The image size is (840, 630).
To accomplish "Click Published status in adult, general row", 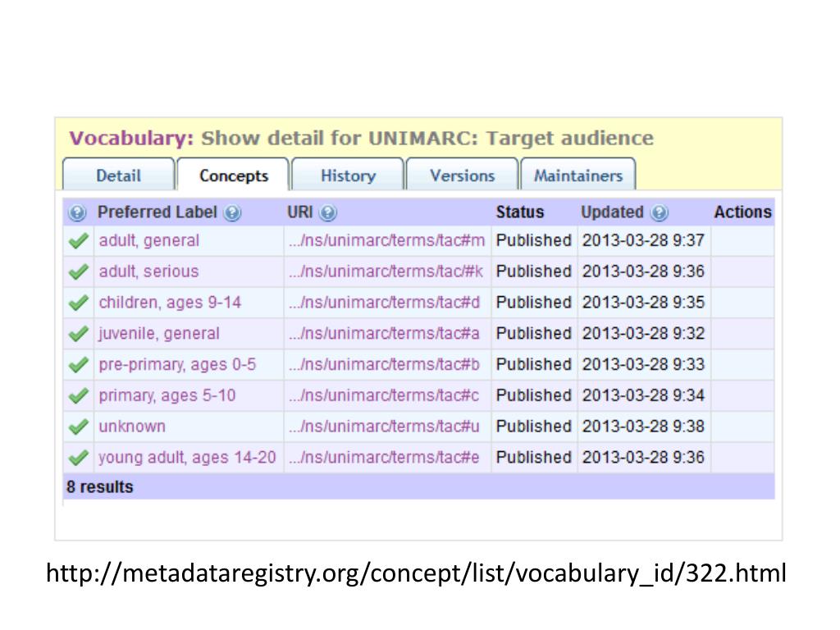I will tap(533, 240).
